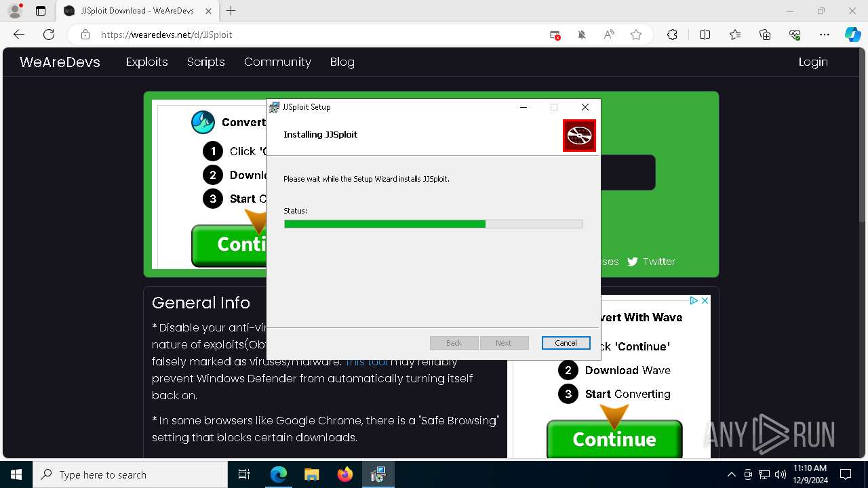The width and height of the screenshot is (868, 488).
Task: Click Continue in the right-side Wave ad
Action: (614, 439)
